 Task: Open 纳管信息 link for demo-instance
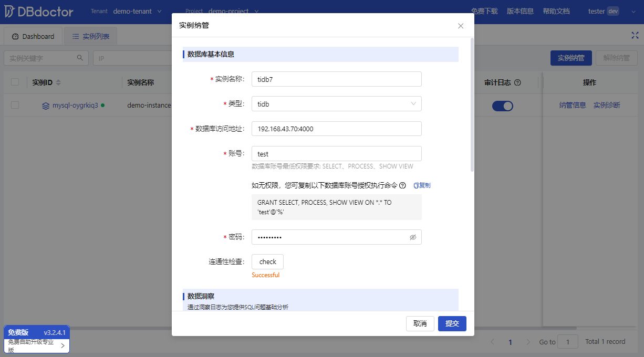[573, 105]
